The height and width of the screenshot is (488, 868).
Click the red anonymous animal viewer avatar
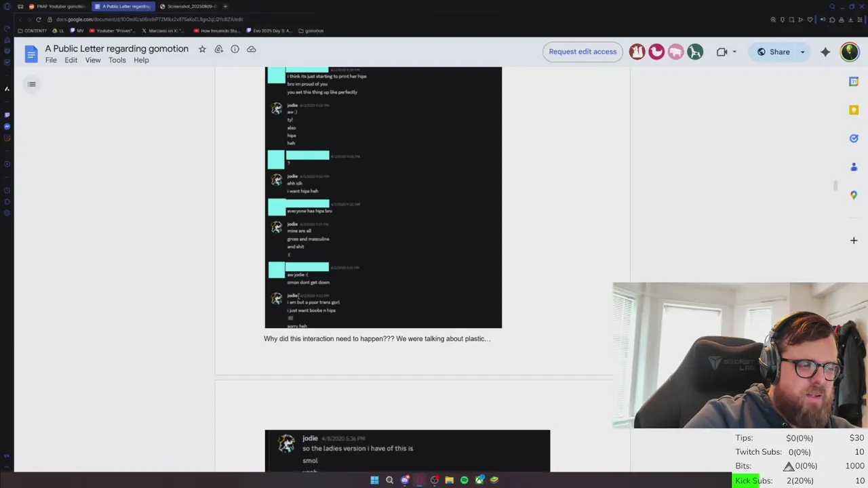(x=637, y=52)
